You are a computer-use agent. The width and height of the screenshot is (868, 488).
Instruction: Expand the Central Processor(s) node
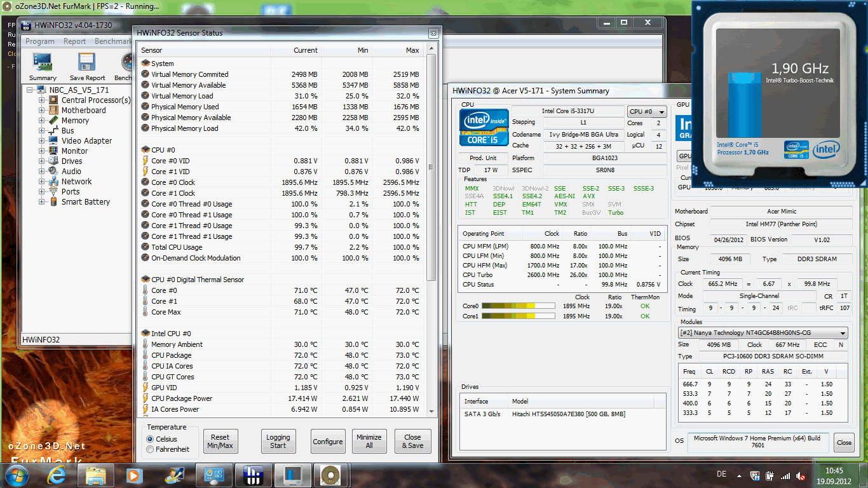point(42,100)
